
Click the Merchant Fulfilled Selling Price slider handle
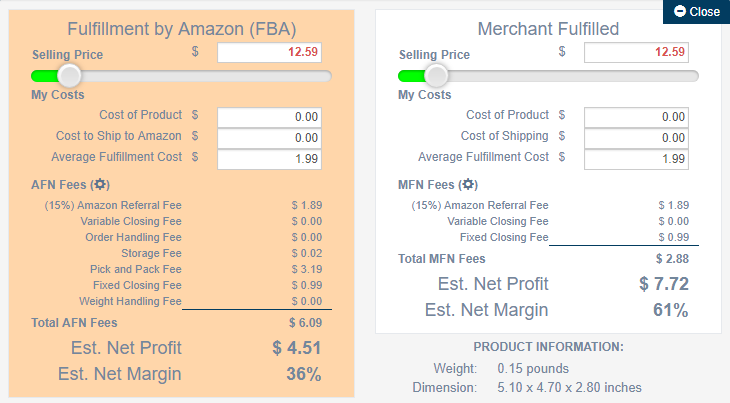436,76
